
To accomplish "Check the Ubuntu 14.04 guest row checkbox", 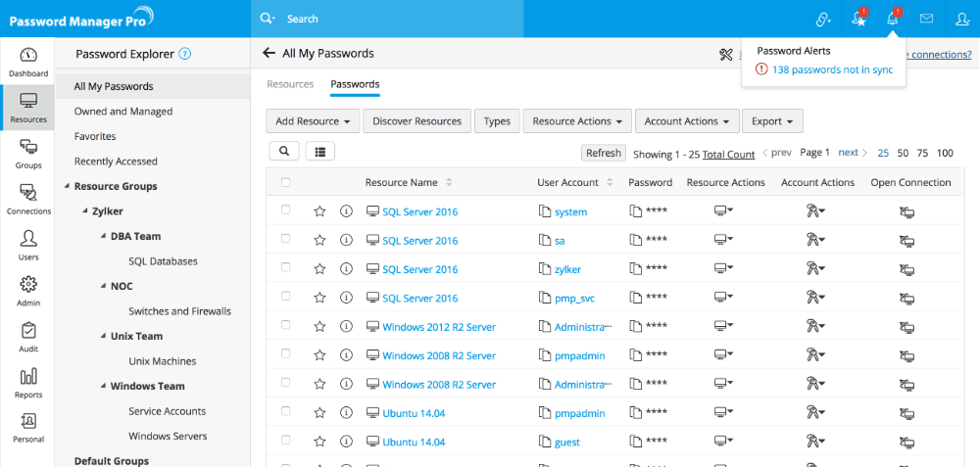I will [285, 440].
